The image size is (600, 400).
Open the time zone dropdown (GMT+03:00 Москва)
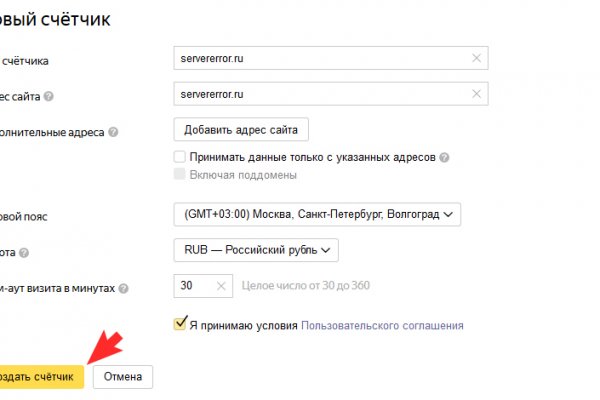pyautogui.click(x=316, y=214)
